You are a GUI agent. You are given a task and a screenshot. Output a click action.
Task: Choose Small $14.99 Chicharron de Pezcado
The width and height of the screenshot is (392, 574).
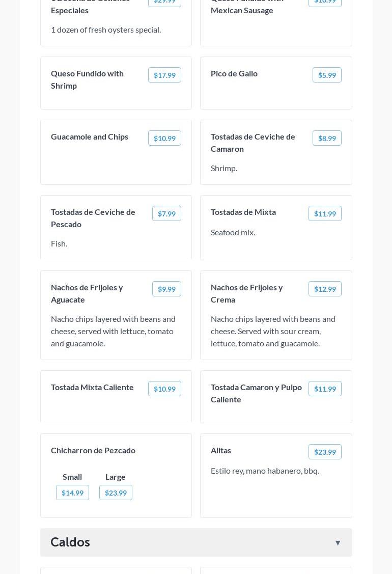pyautogui.click(x=72, y=493)
